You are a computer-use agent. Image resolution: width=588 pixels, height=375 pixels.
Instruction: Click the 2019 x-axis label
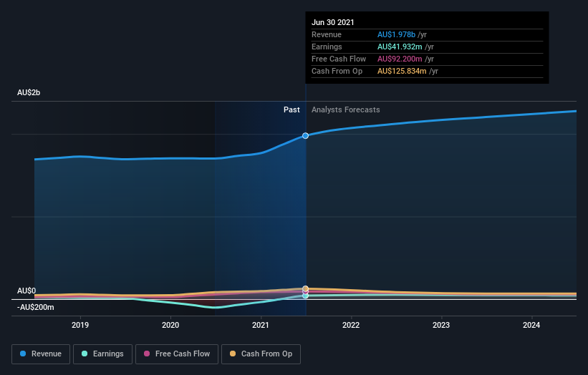[80, 325]
